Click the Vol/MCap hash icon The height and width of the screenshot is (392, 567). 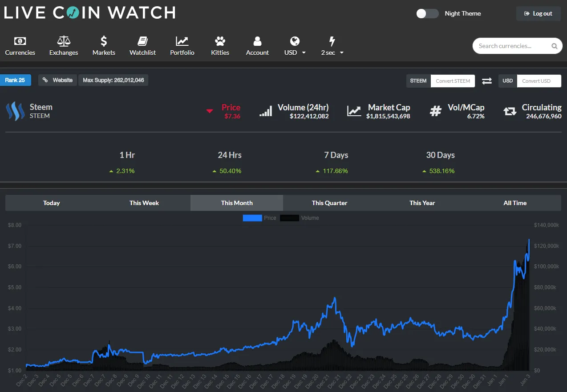pyautogui.click(x=435, y=111)
